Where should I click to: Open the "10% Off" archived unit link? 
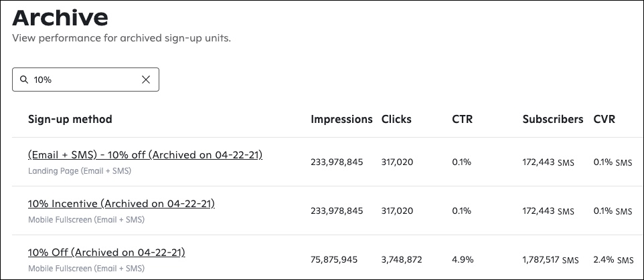(106, 252)
